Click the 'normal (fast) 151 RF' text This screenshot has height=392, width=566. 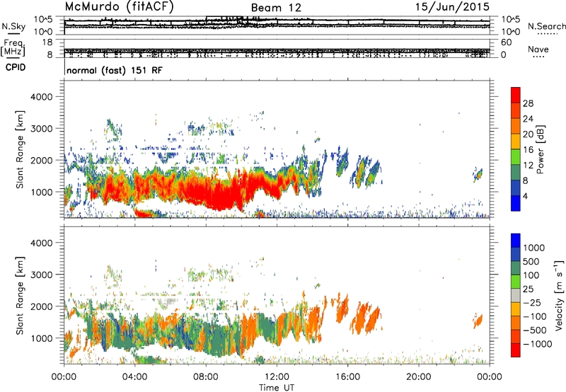coord(115,70)
